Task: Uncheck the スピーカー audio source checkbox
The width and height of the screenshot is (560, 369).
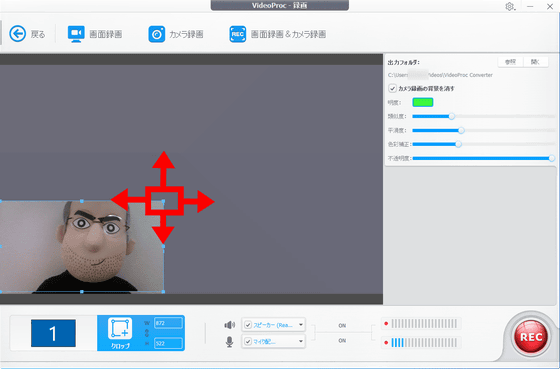Action: point(248,325)
